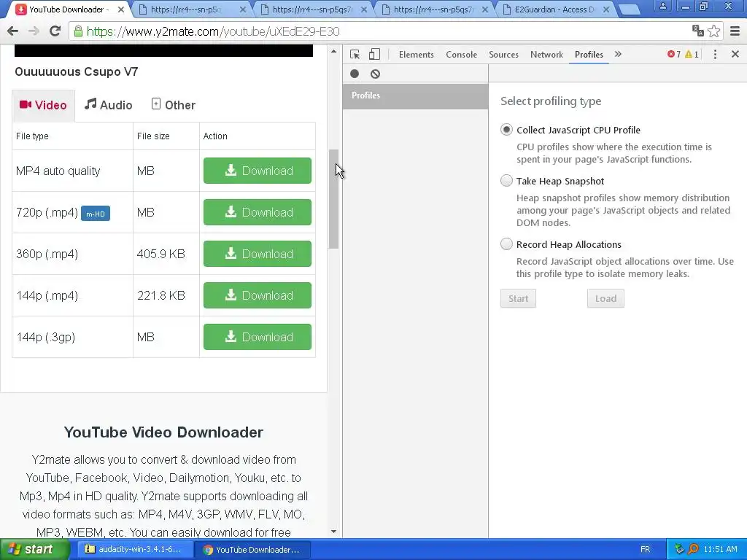
Task: Click the scrollbar down arrow
Action: (333, 532)
